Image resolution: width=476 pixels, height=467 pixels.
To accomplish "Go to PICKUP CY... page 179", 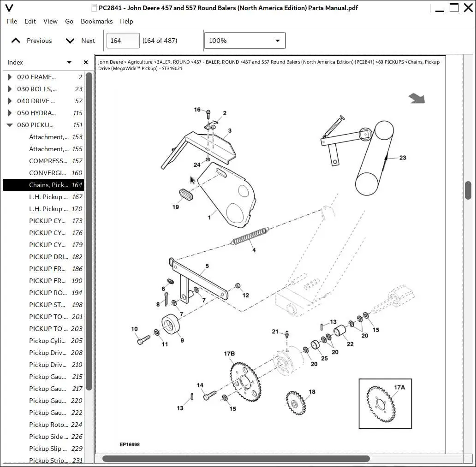I will [x=43, y=245].
